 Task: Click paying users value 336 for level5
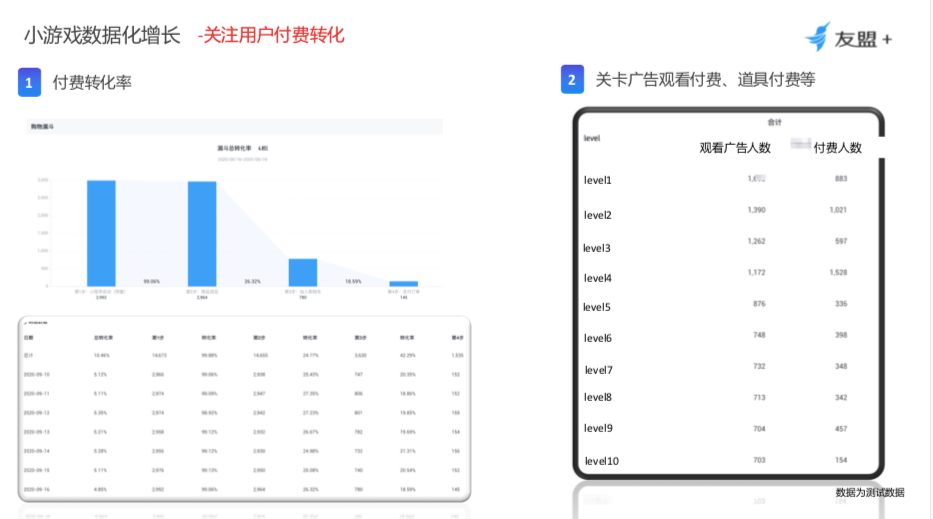841,304
